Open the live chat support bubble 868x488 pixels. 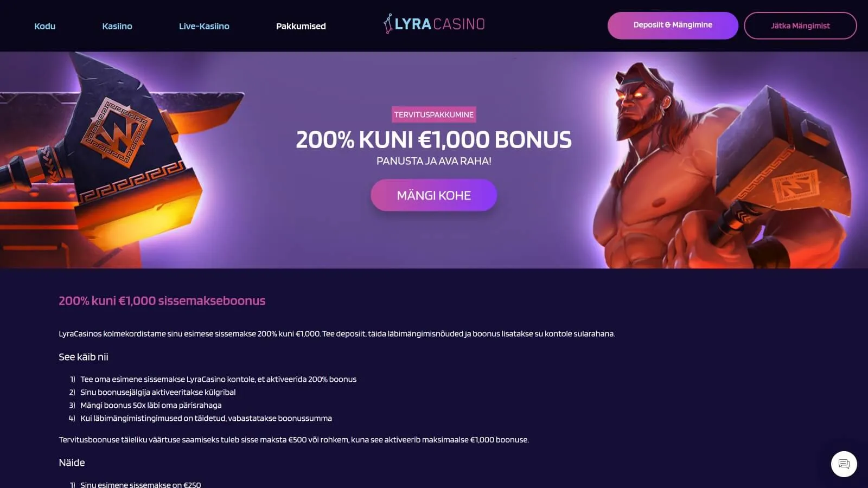pos(844,464)
